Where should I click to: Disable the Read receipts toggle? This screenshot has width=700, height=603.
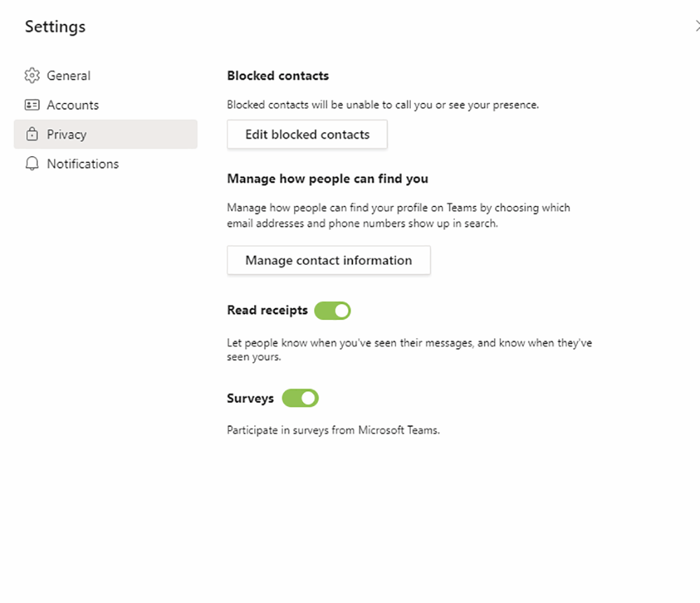pyautogui.click(x=332, y=310)
